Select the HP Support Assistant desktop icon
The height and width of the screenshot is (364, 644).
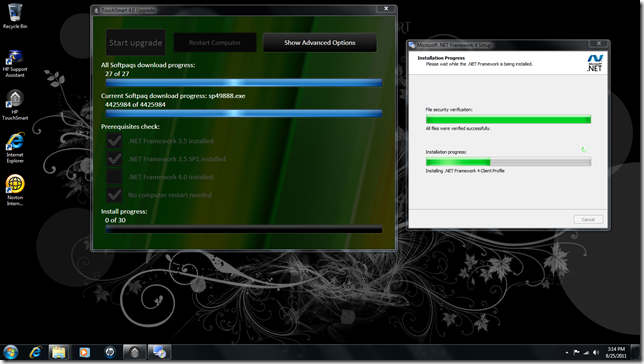pos(15,63)
